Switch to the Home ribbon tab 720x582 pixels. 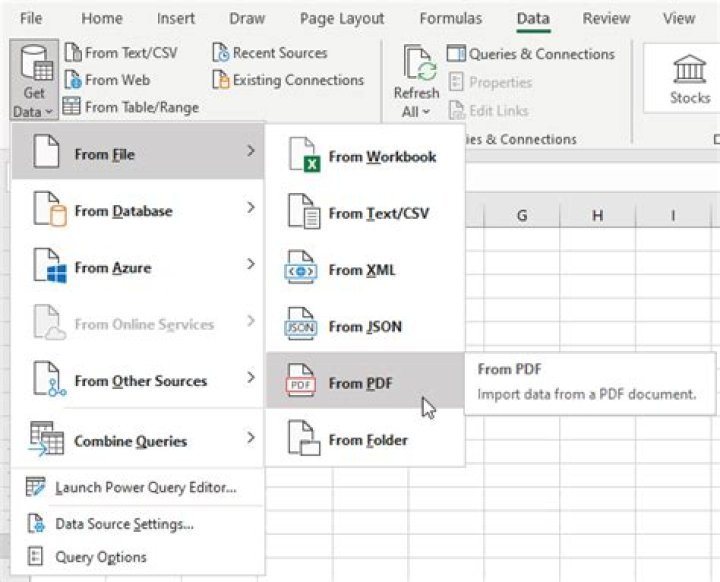coord(102,18)
